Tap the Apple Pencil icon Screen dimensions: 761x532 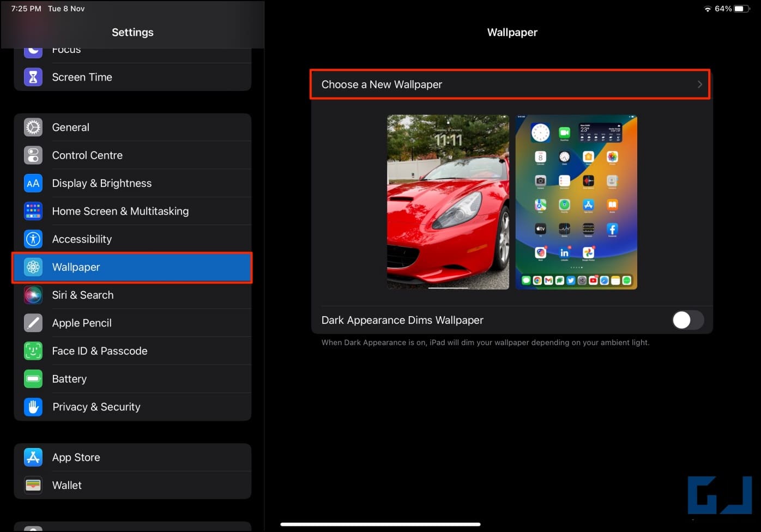(x=33, y=323)
